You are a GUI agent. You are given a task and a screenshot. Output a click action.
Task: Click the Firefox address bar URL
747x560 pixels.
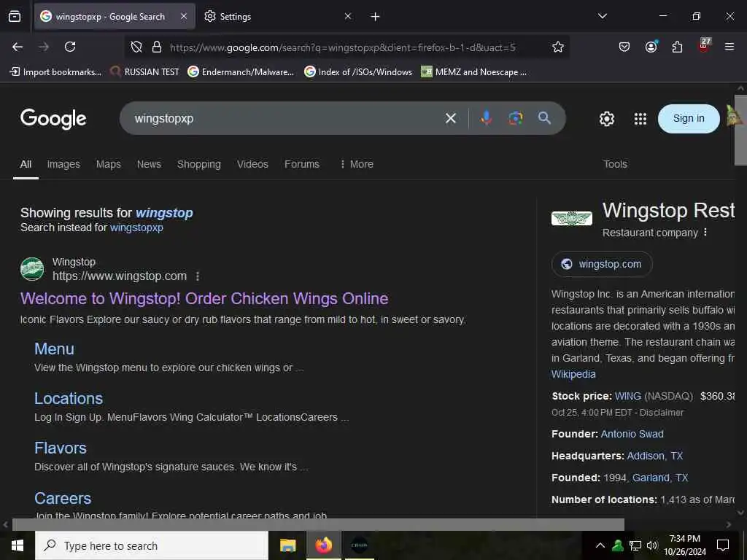click(x=343, y=47)
